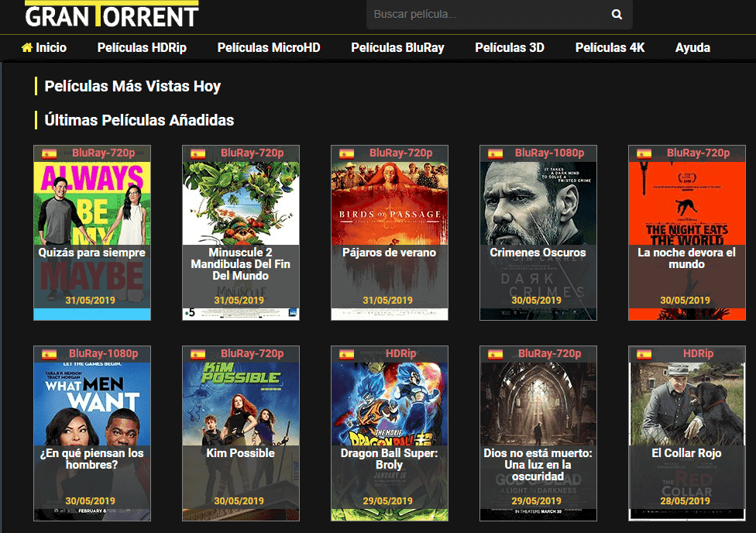Click 30/05/2019 date on Kim Possible card

point(239,500)
